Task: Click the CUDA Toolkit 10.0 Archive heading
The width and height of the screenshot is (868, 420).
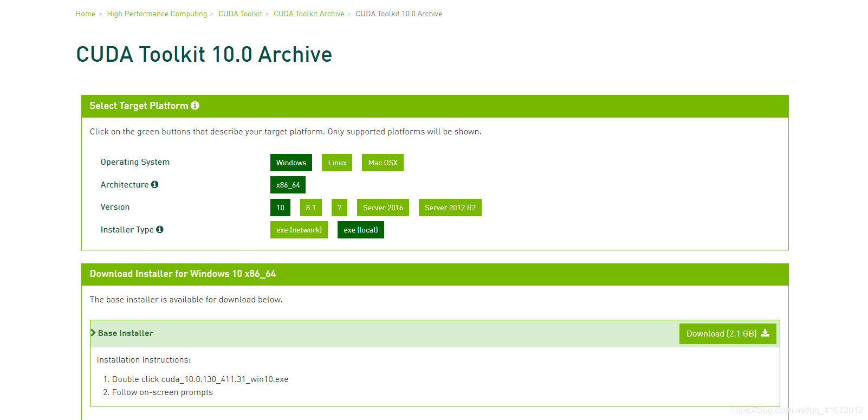Action: click(204, 54)
